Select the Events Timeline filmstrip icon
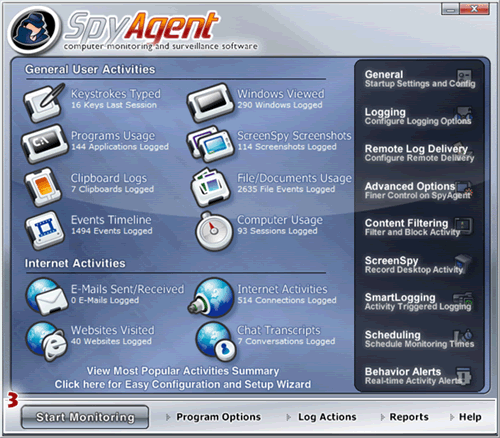Screen dimensions: 500x438 pyautogui.click(x=45, y=231)
